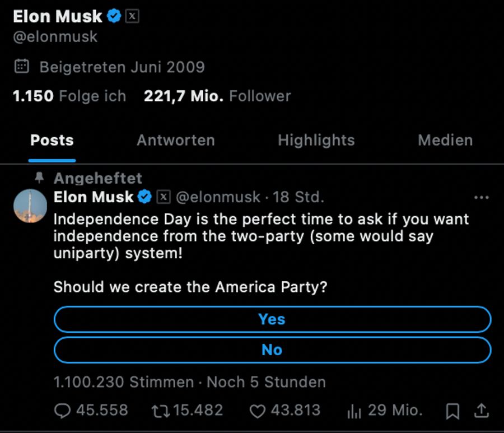Select the Posts tab
Image resolution: width=504 pixels, height=433 pixels.
[52, 141]
